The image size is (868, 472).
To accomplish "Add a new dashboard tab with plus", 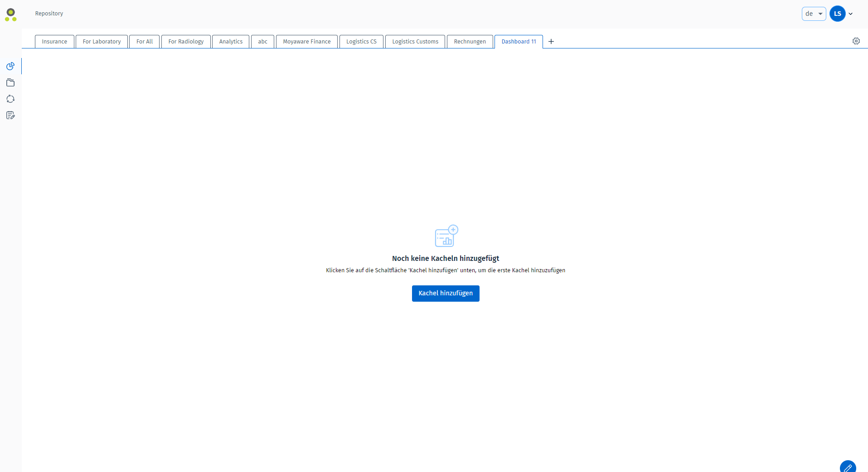I will click(551, 41).
